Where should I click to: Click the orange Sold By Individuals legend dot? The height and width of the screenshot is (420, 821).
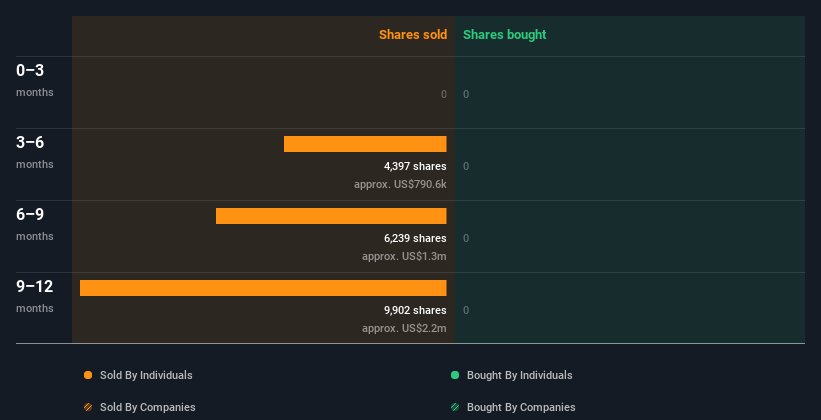click(x=88, y=375)
